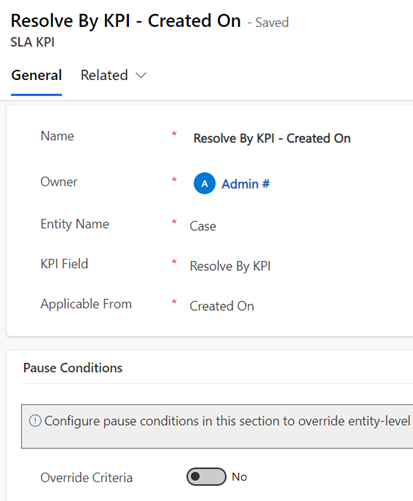
Task: Click the info icon in pause conditions banner
Action: point(35,421)
